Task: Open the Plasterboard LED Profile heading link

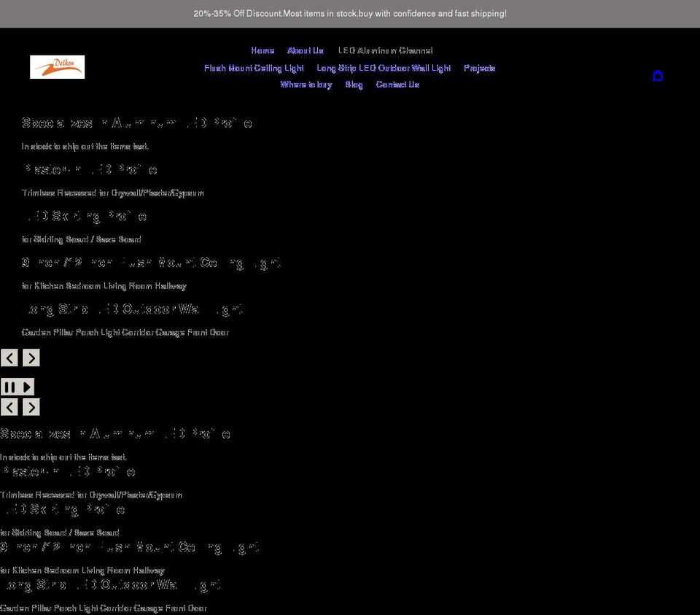Action: [x=89, y=169]
